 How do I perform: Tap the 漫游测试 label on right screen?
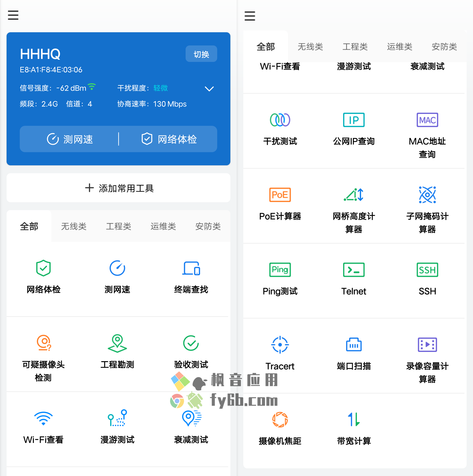click(354, 66)
